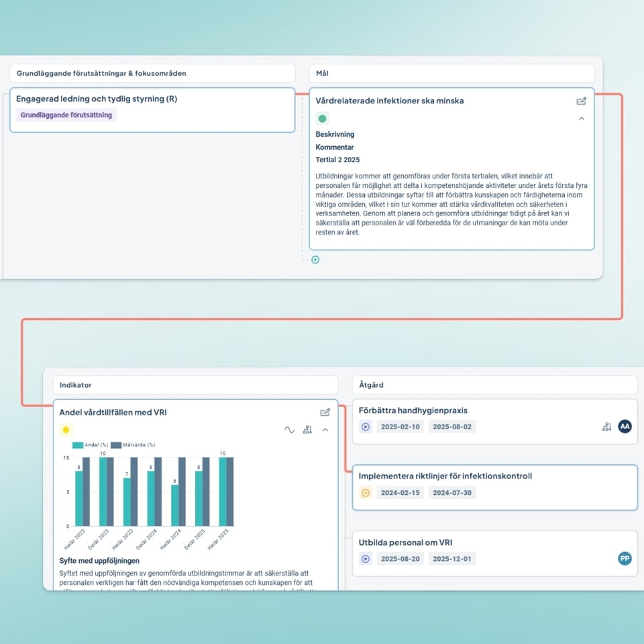Viewport: 644px width, 644px height.
Task: Click the Grundläggande förutsättning purple tag
Action: pos(66,115)
